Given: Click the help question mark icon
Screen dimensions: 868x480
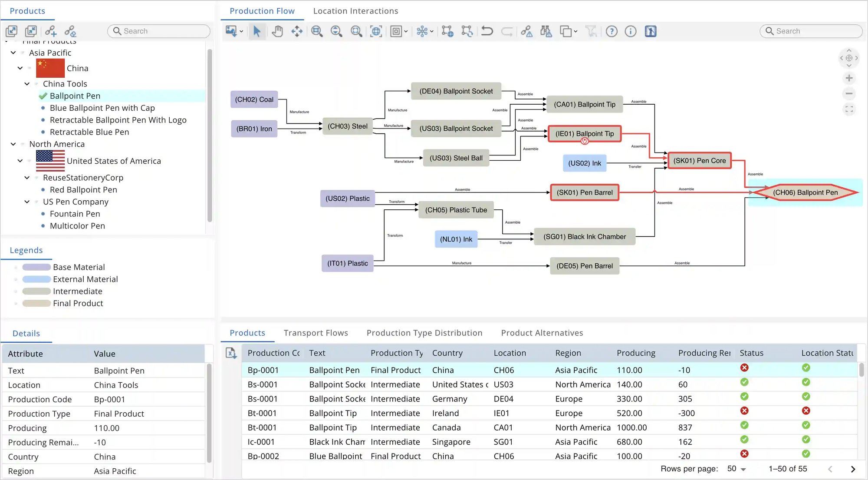Looking at the screenshot, I should click(612, 31).
